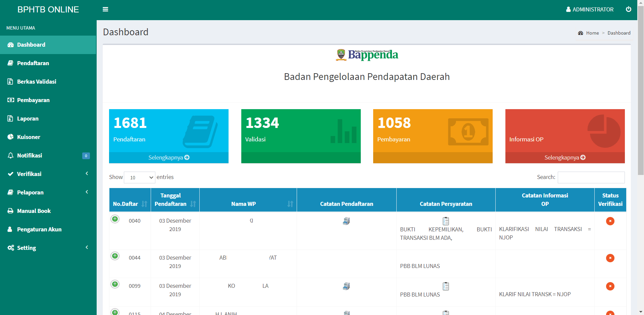644x315 pixels.
Task: Click the Setting gears icon
Action: pyautogui.click(x=11, y=248)
